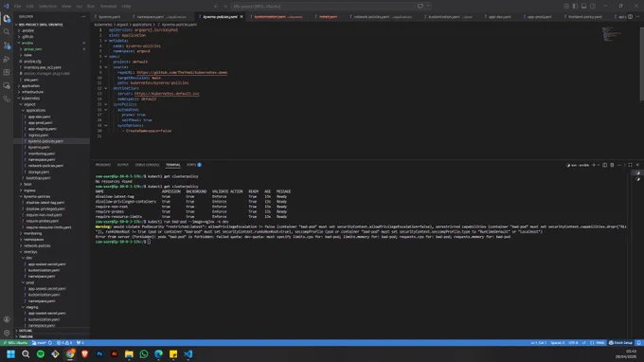This screenshot has width=644, height=362.
Task: Open WhatsApp from the Windows taskbar
Action: tap(144, 354)
